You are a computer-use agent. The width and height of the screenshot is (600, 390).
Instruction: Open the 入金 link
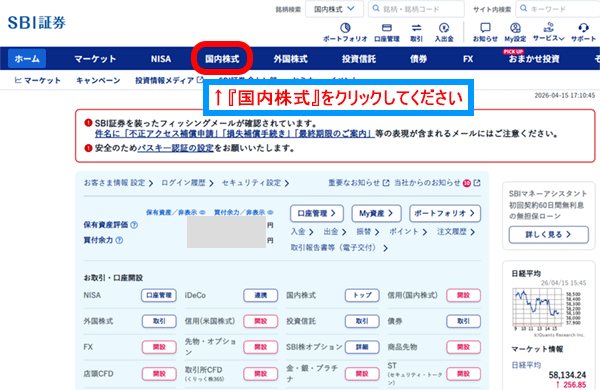click(x=302, y=232)
